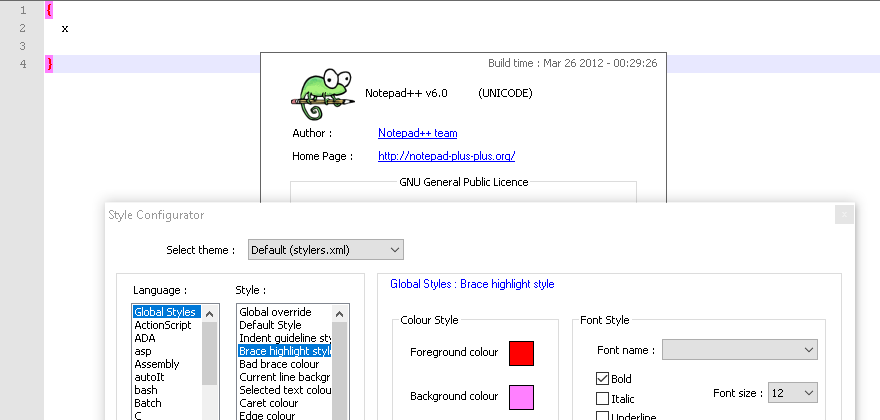Click line number 4 in editor margin
Screen dimensions: 880x420
(x=23, y=63)
